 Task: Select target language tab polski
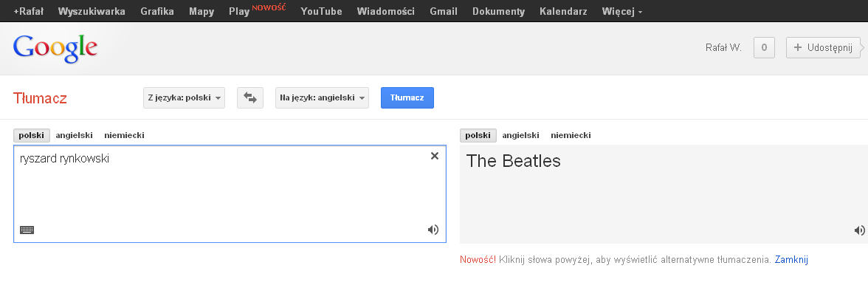click(478, 136)
